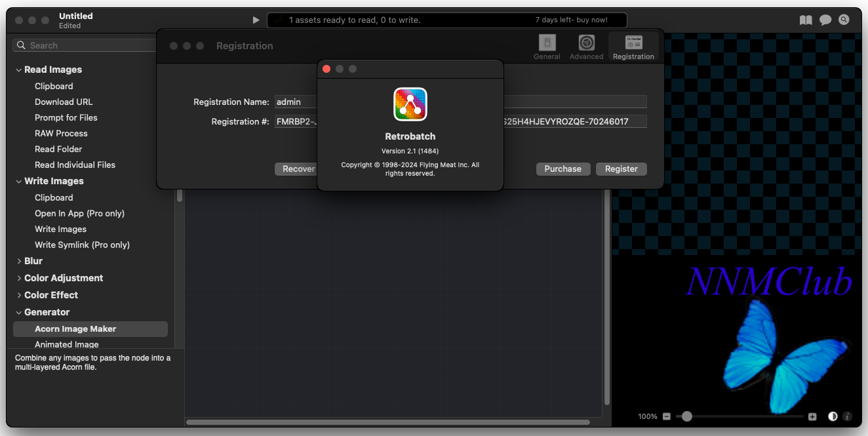
Task: Zoom in the preview with plus icon
Action: click(812, 416)
